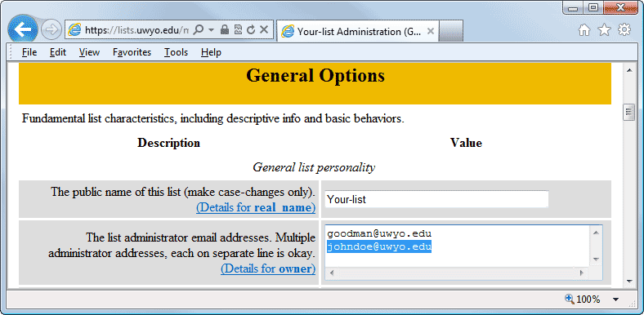This screenshot has width=644, height=315.
Task: Open the Details for owner link
Action: pyautogui.click(x=268, y=268)
